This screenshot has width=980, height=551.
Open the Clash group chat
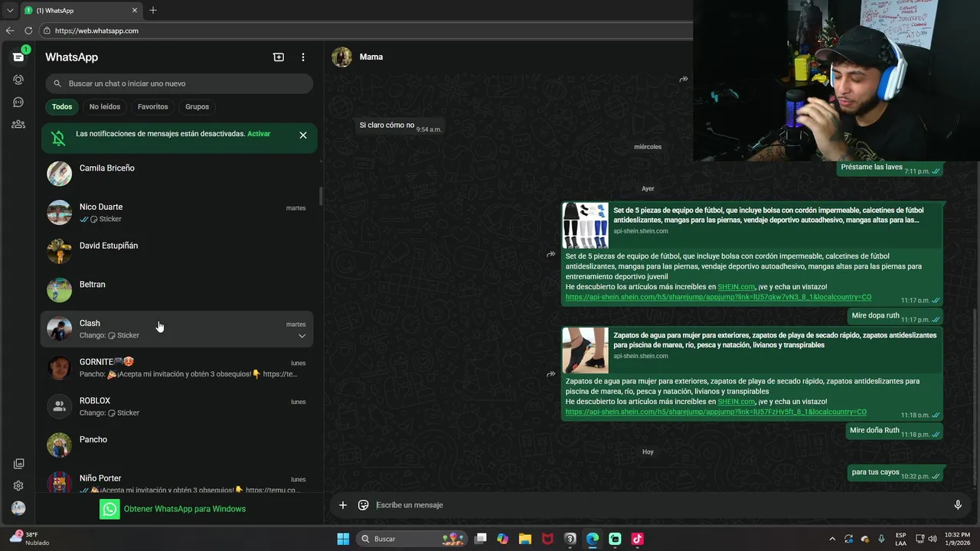[x=177, y=329]
